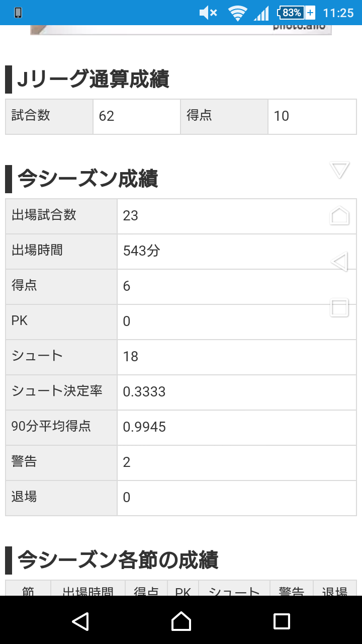The width and height of the screenshot is (362, 644).
Task: Tap the 試合数 cell in career table
Action: tap(49, 116)
